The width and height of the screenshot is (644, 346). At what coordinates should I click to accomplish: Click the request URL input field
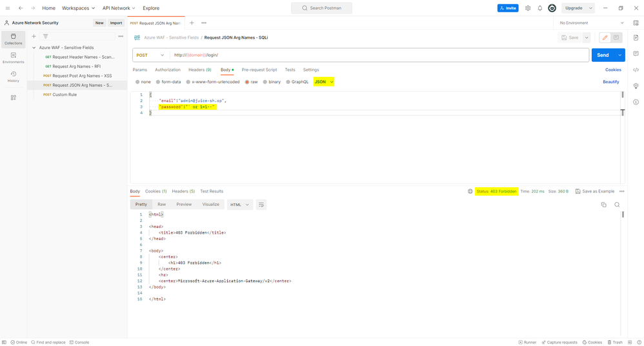point(379,55)
